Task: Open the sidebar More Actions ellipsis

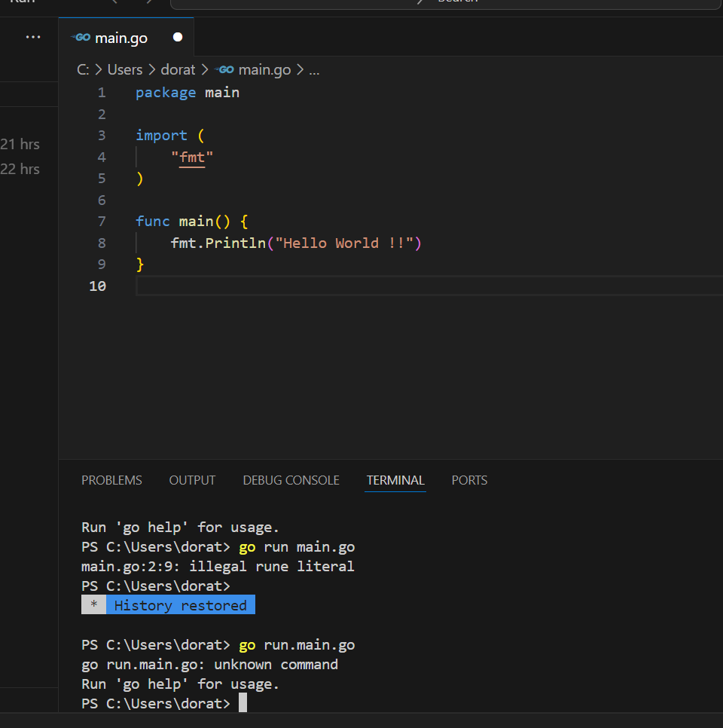Action: (33, 37)
